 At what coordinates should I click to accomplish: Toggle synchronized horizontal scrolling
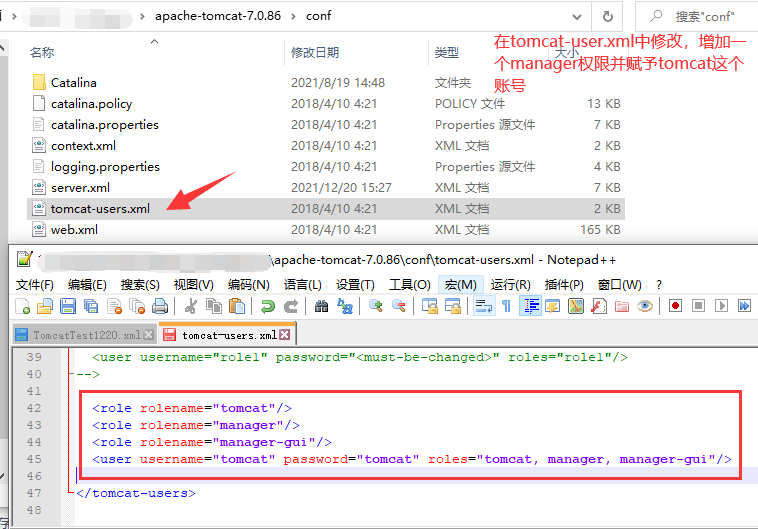click(452, 306)
